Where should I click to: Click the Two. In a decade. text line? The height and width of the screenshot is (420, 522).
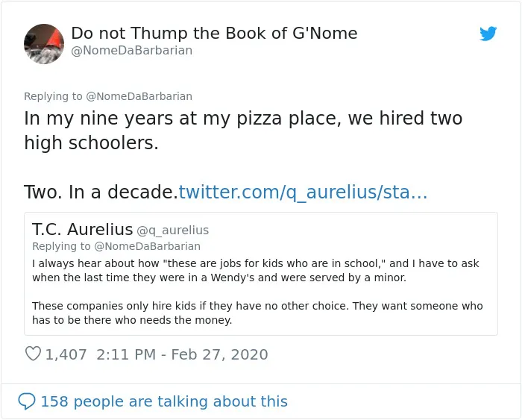click(101, 192)
